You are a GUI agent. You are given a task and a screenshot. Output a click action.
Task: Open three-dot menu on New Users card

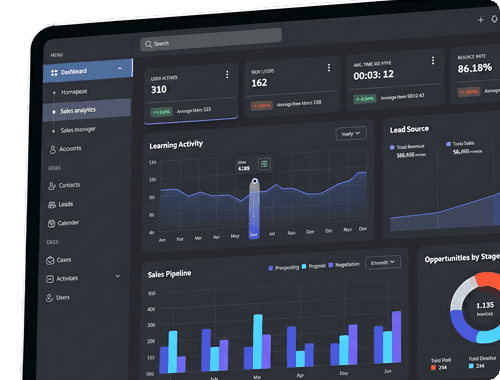point(329,68)
